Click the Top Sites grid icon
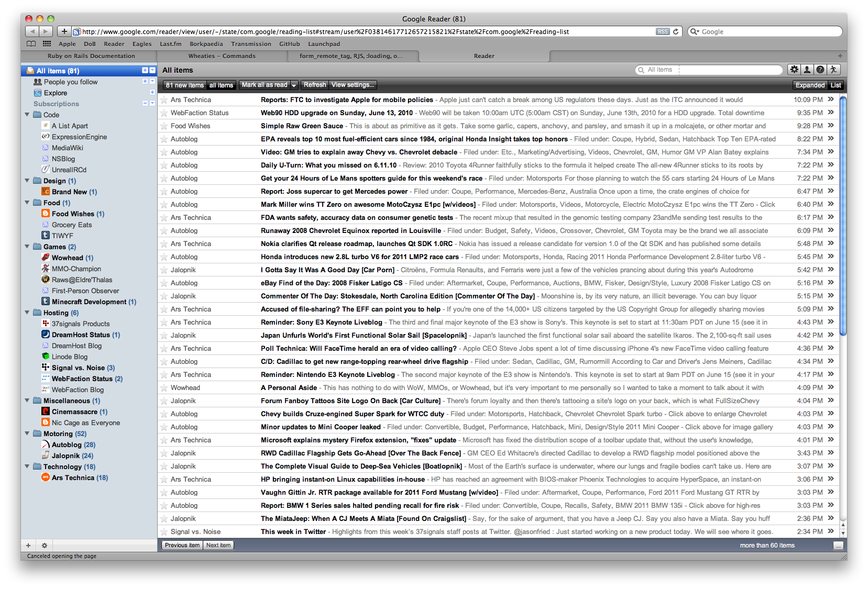 (x=47, y=44)
